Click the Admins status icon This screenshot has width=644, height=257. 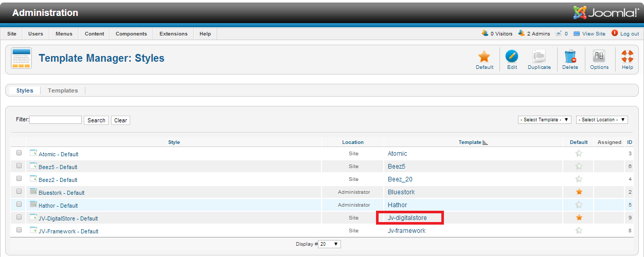(x=522, y=33)
